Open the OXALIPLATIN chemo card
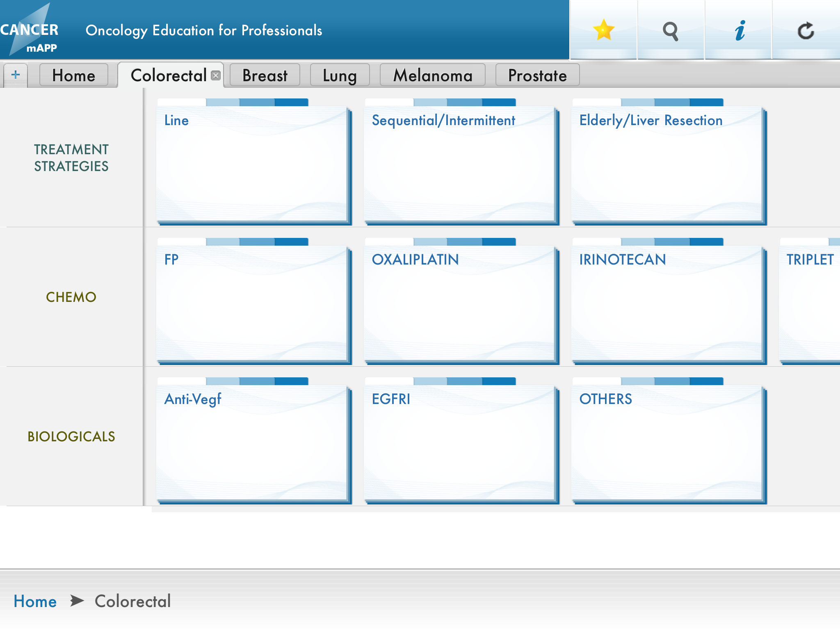 [460, 304]
